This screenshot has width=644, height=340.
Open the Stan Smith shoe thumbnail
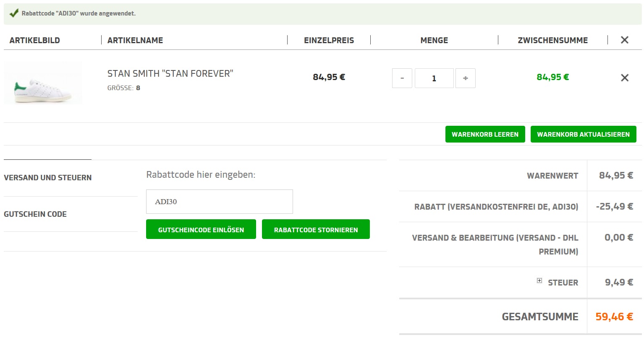43,83
